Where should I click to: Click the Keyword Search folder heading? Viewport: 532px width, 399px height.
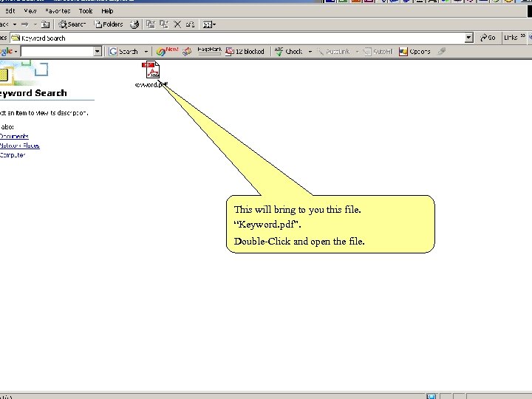coord(33,93)
